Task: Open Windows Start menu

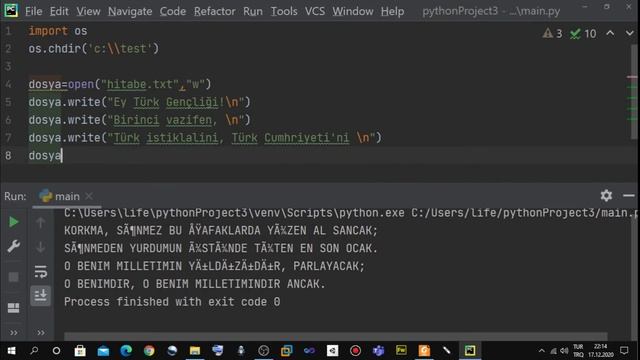Action: pos(11,351)
